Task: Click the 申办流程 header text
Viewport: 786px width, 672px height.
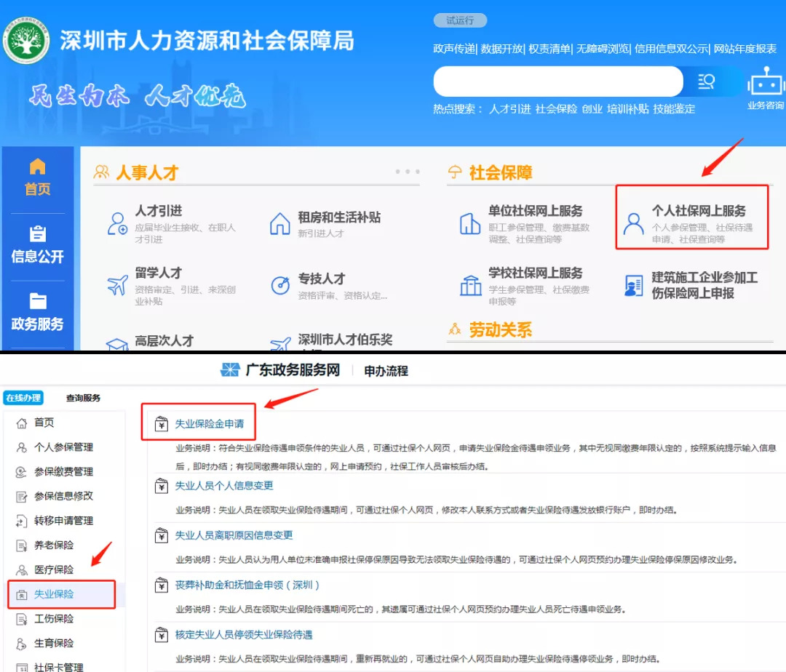Action: click(x=386, y=371)
